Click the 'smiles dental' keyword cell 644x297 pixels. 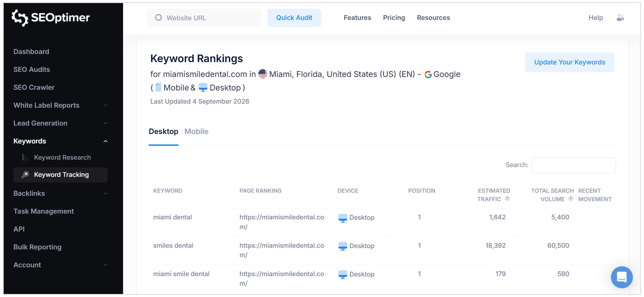tap(173, 246)
